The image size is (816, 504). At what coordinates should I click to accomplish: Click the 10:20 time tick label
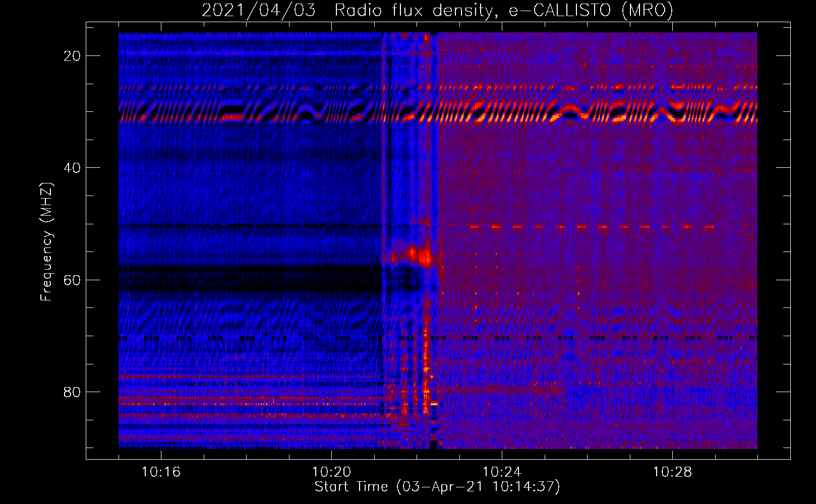point(331,472)
